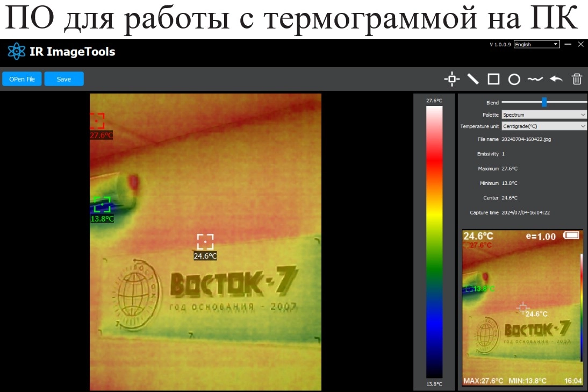Open the Temperature unit dropdown
Screen dimensions: 588x392
[x=543, y=126]
